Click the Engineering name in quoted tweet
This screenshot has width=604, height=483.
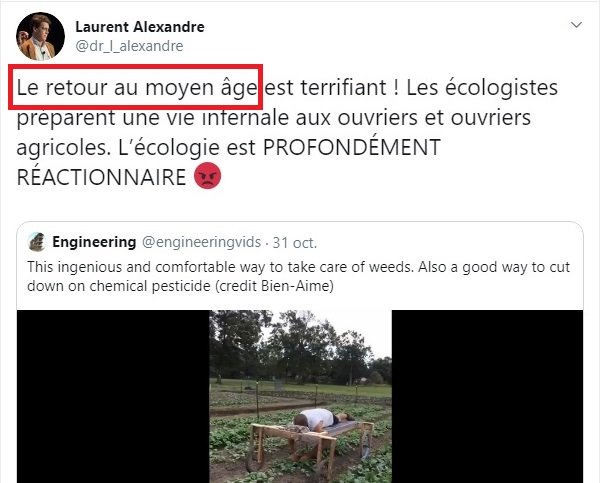(94, 242)
